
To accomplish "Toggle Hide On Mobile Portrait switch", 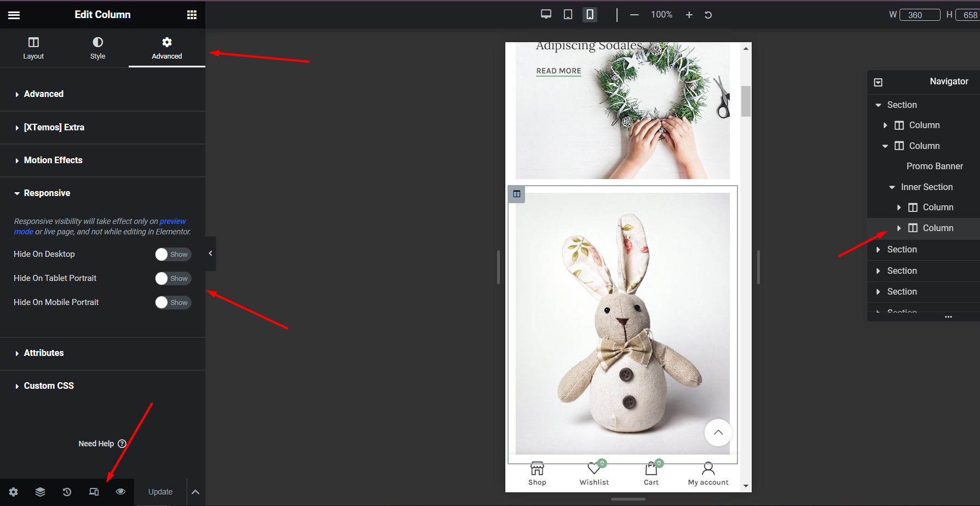I will [x=173, y=302].
